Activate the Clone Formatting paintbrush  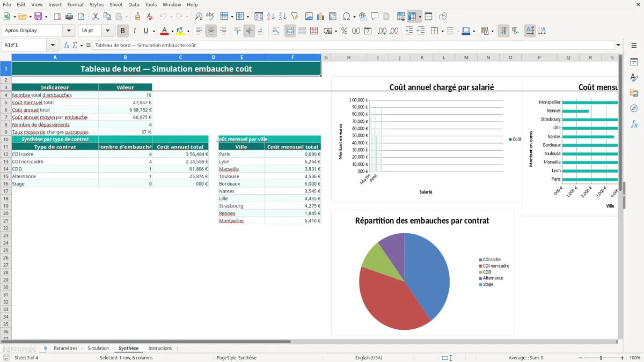(x=137, y=17)
